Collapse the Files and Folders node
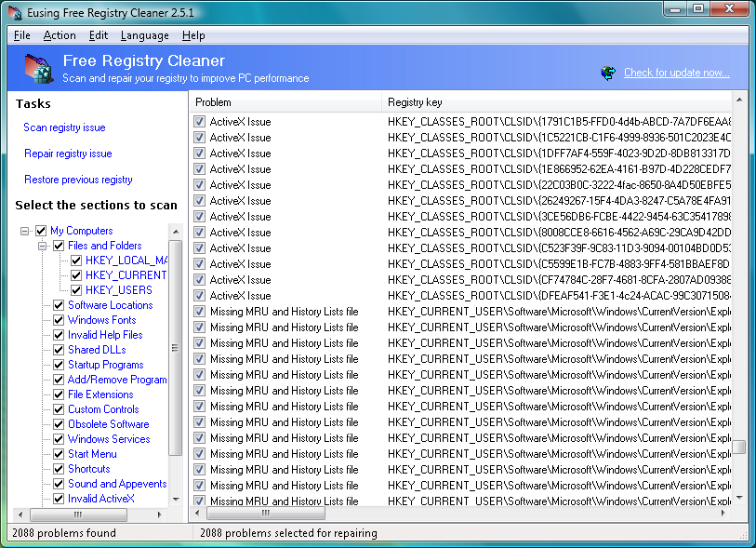The height and width of the screenshot is (548, 756). [x=43, y=246]
